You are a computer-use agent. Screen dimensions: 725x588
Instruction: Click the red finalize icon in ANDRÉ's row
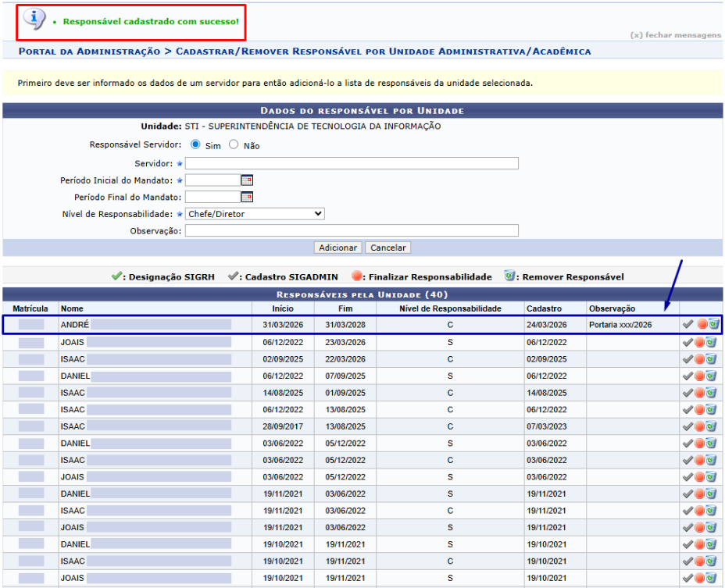701,325
